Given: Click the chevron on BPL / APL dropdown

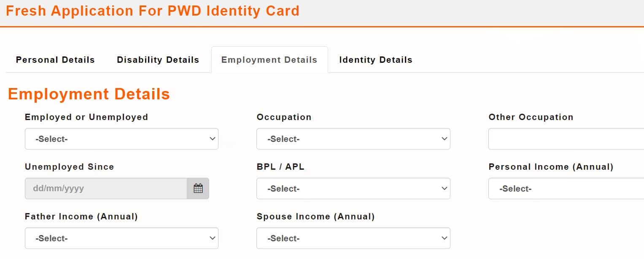Looking at the screenshot, I should pos(444,188).
